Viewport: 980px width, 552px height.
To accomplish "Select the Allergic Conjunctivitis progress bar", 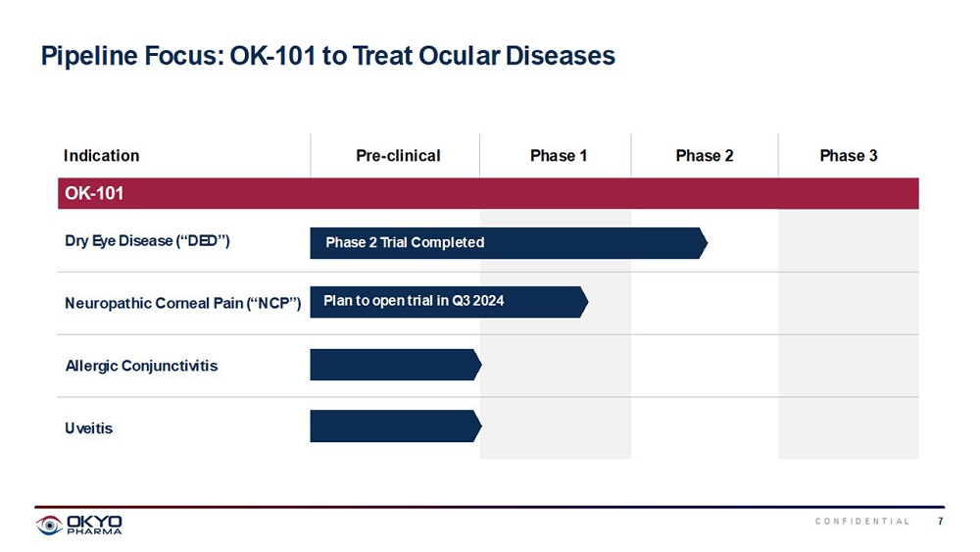I will tap(395, 365).
